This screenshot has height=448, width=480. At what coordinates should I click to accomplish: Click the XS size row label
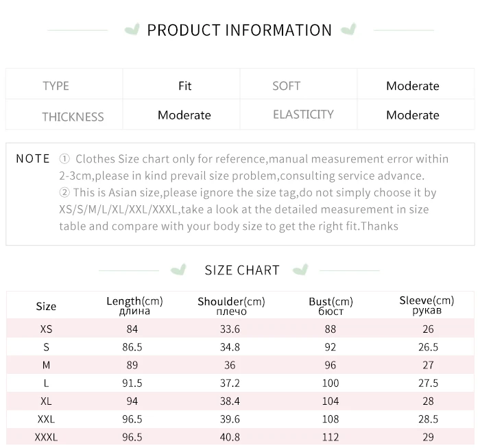[46, 329]
